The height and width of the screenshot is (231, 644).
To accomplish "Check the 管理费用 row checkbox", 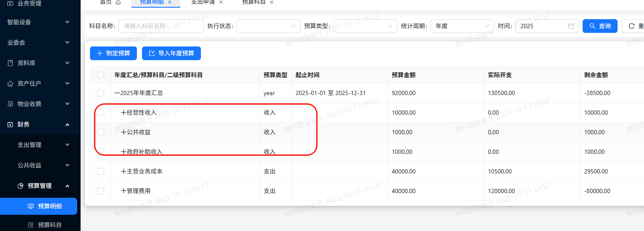I will coord(101,191).
